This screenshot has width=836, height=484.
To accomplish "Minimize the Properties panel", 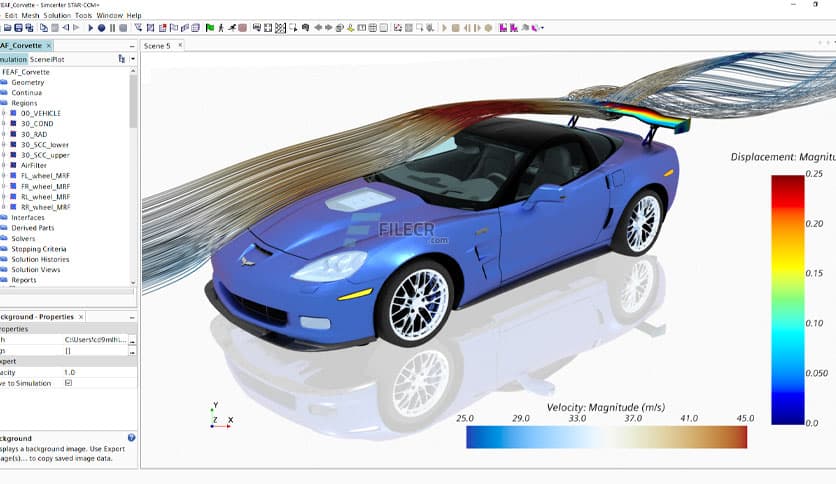I will tap(132, 317).
